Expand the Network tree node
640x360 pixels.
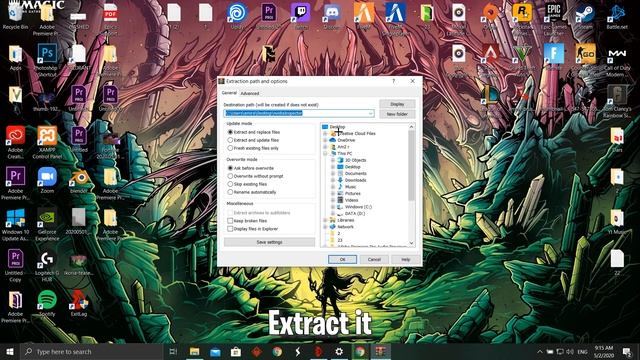coord(325,227)
